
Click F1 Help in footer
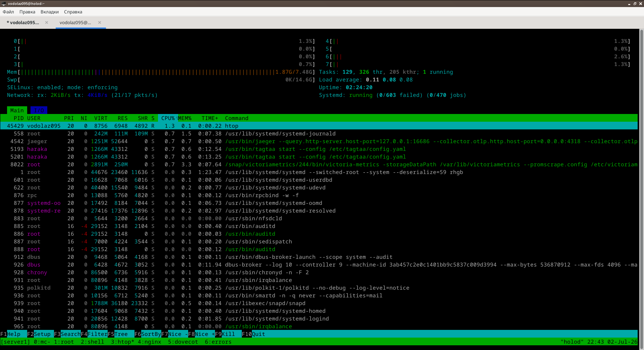pos(13,334)
